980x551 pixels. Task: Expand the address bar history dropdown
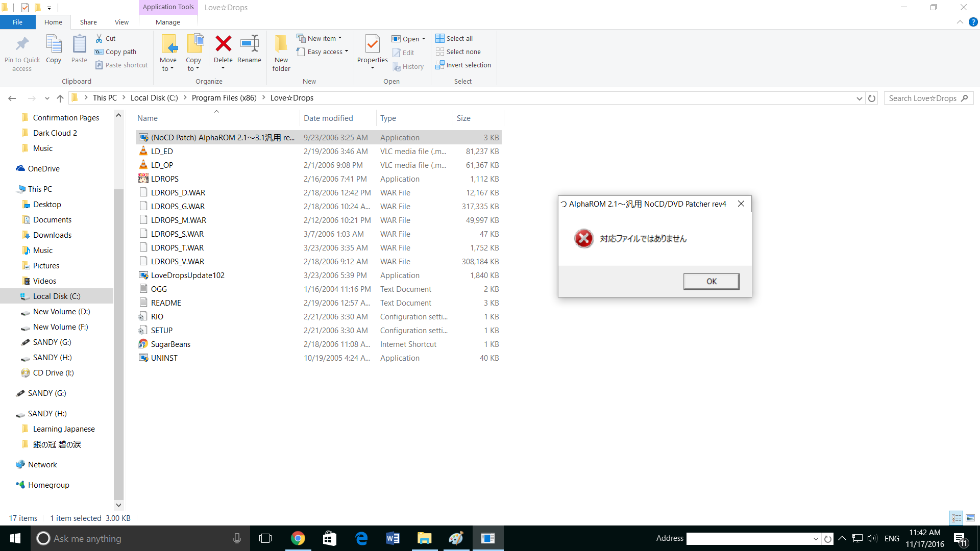click(x=859, y=98)
